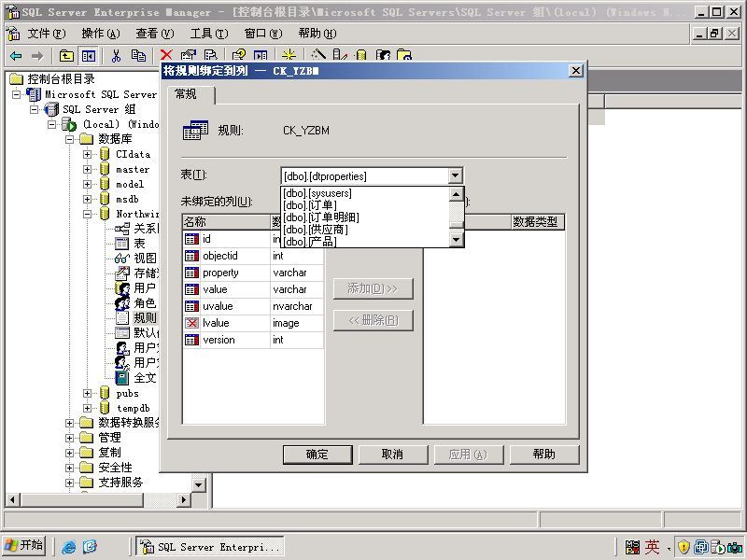Expand the 安全性 folder node
This screenshot has width=747, height=560.
click(x=69, y=468)
